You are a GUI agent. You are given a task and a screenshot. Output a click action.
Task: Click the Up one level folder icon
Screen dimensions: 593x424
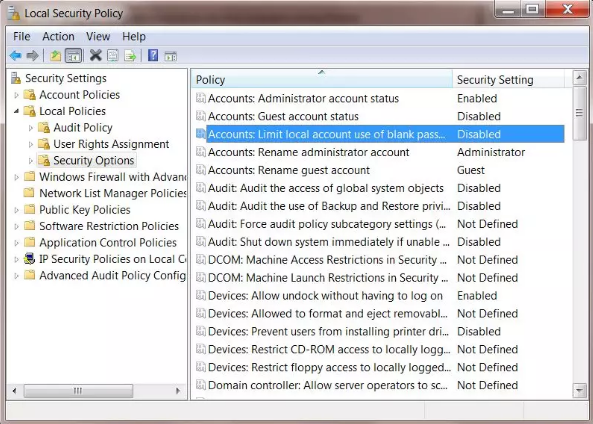[55, 56]
